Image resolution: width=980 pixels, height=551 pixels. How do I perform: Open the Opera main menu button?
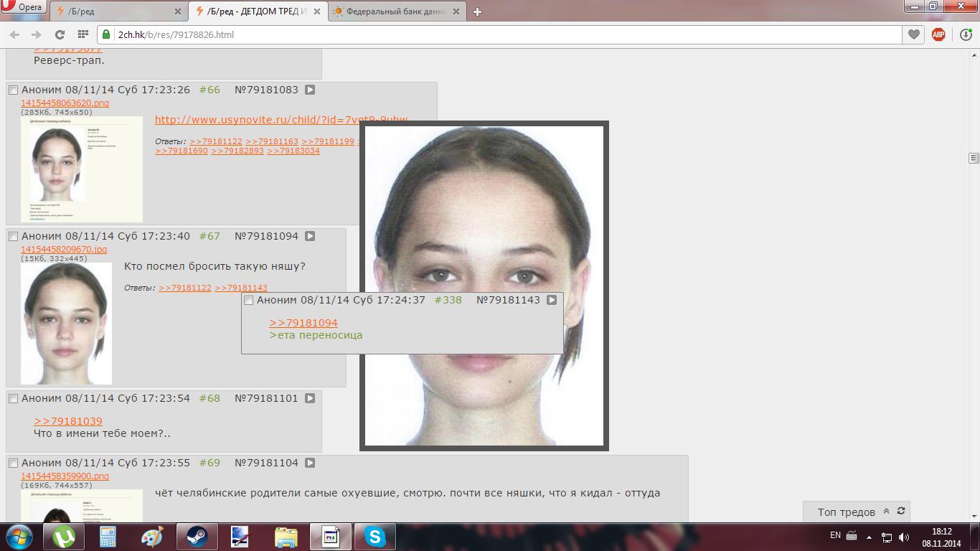[24, 7]
